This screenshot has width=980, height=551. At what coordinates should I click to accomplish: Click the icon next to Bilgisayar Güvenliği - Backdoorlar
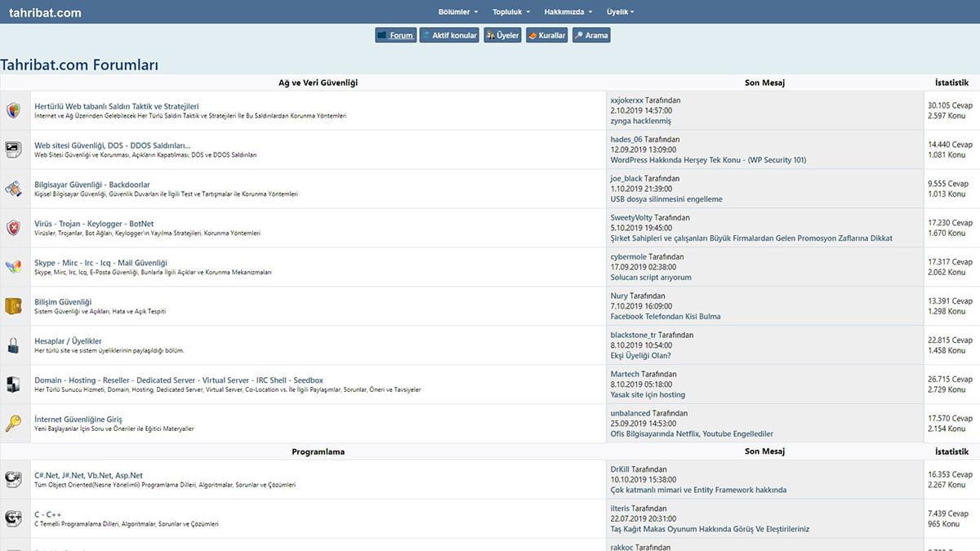pyautogui.click(x=13, y=189)
